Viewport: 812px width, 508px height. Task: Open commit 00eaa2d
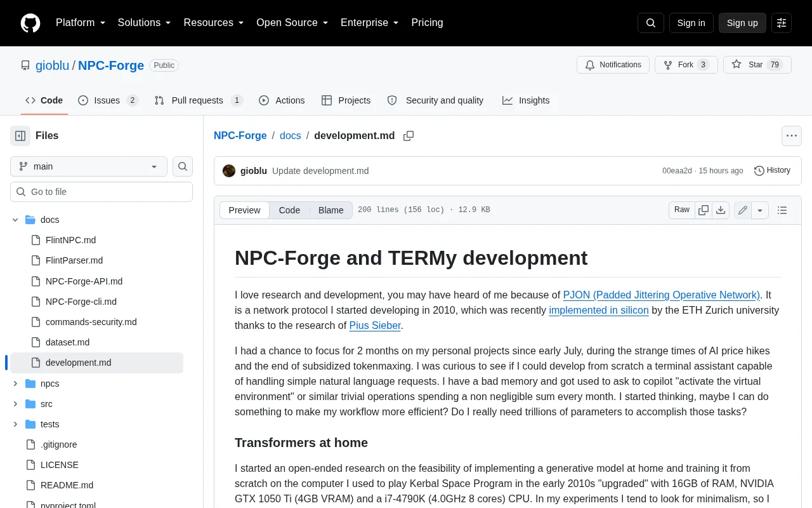(677, 171)
